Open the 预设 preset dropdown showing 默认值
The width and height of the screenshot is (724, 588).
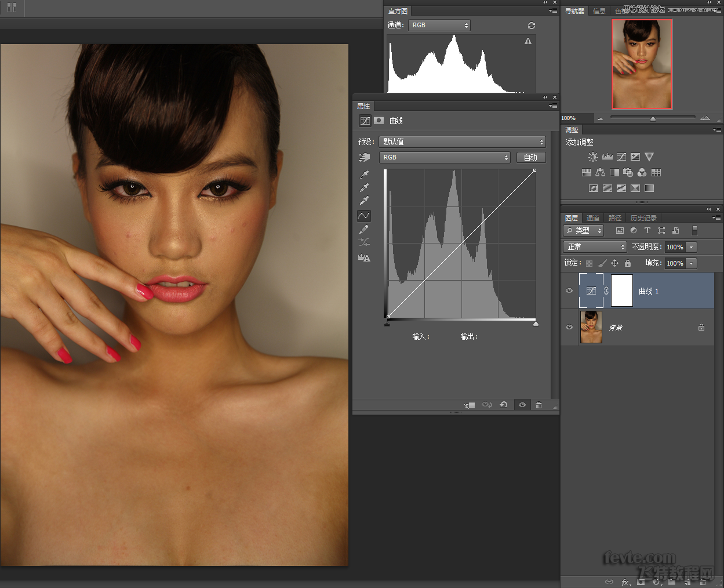pyautogui.click(x=462, y=141)
